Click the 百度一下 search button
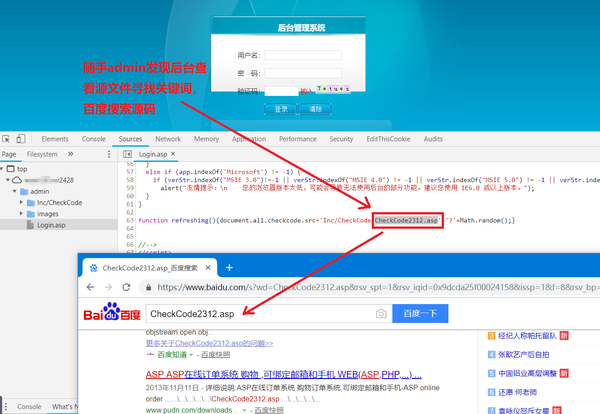600x414 pixels. tap(420, 314)
